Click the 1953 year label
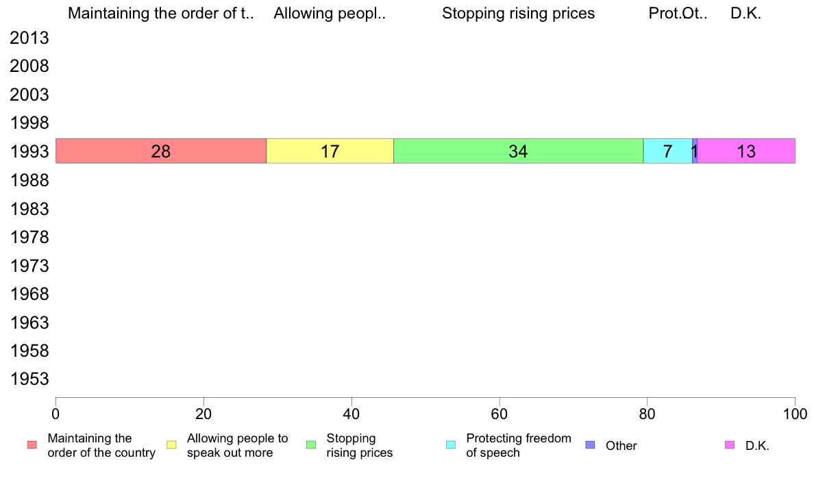Screen dimensions: 814x504 pos(29,379)
